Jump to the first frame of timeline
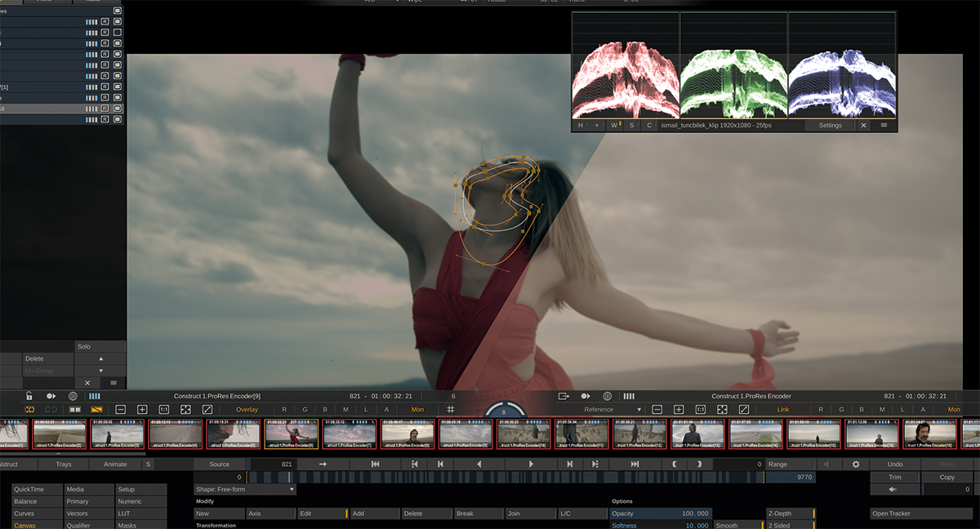Screen dimensions: 980x529 [x=376, y=464]
